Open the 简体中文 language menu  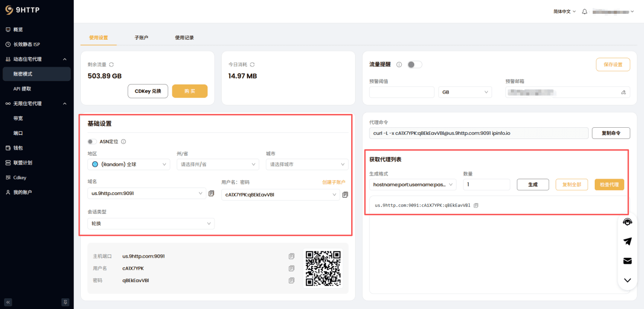(565, 11)
